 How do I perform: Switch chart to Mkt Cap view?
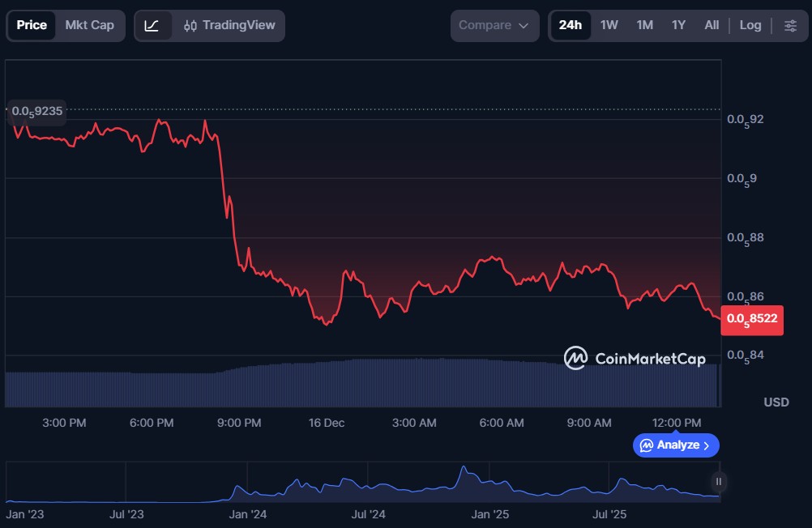click(89, 25)
